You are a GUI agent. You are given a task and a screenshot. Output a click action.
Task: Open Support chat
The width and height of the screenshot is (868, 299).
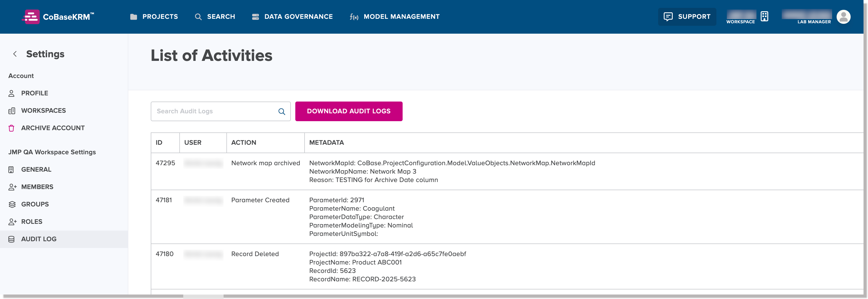pos(687,16)
